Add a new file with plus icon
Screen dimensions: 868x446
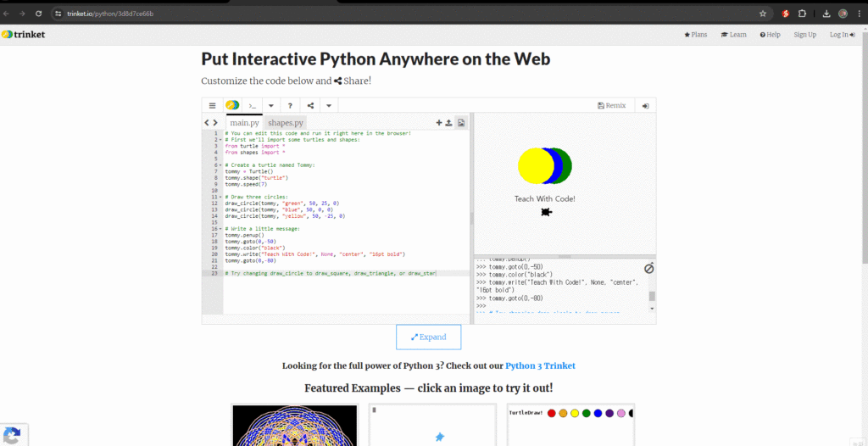[439, 122]
